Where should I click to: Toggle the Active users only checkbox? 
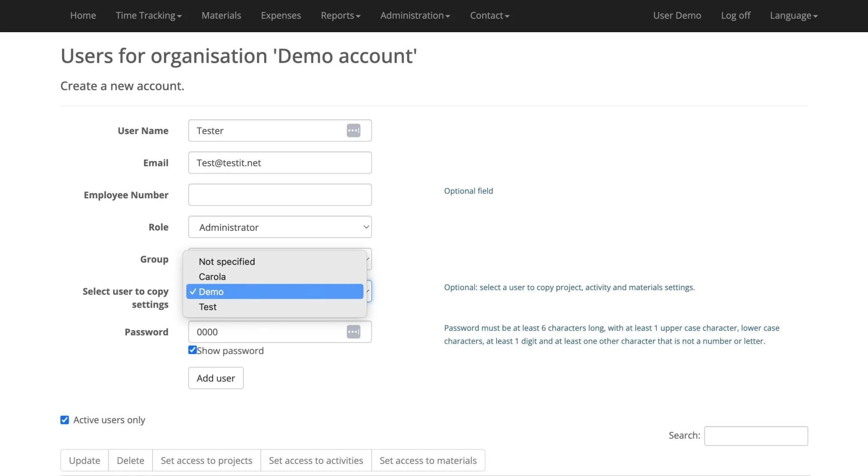[x=65, y=420]
